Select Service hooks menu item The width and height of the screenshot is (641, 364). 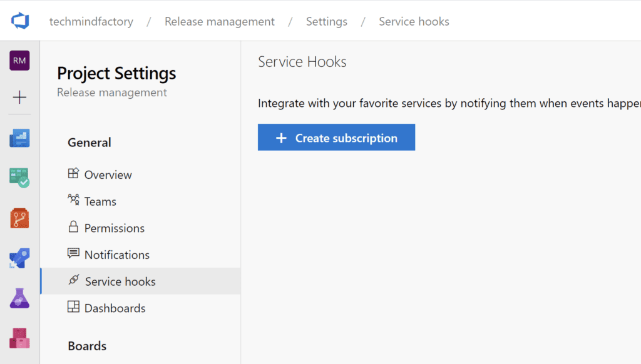(x=141, y=281)
